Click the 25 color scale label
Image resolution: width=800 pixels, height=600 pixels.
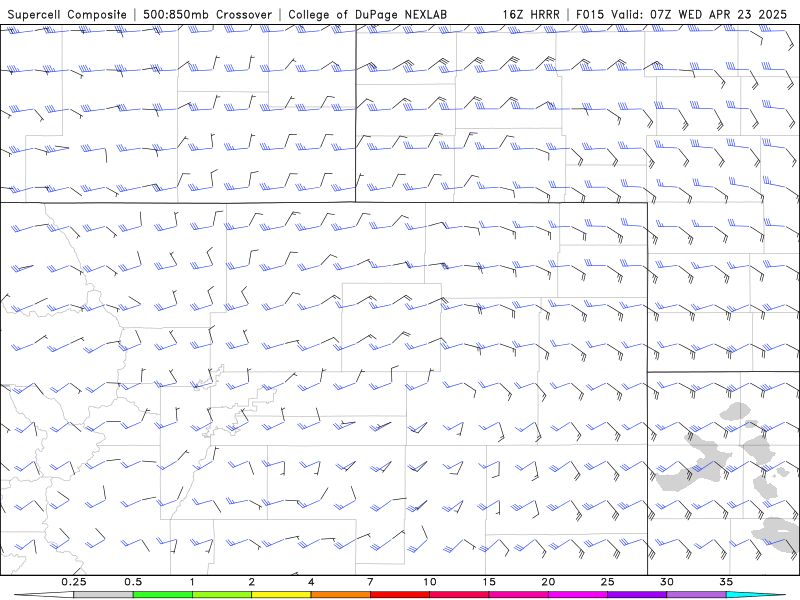point(608,582)
